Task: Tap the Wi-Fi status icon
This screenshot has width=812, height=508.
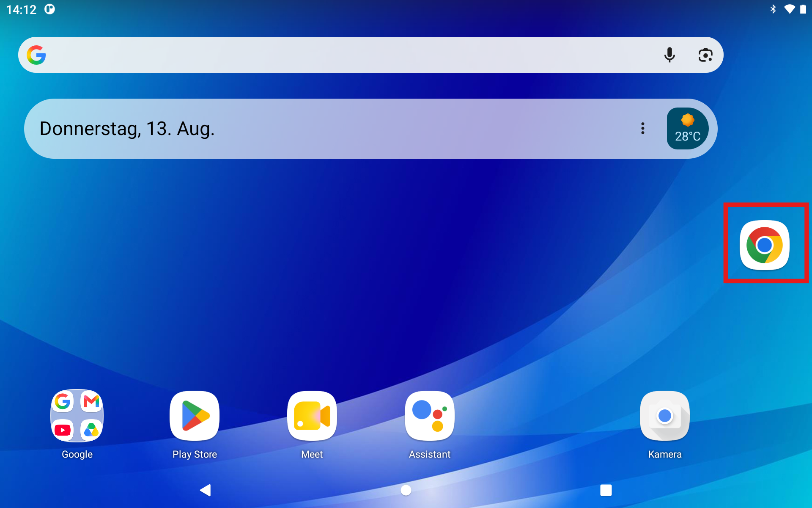Action: coord(789,9)
